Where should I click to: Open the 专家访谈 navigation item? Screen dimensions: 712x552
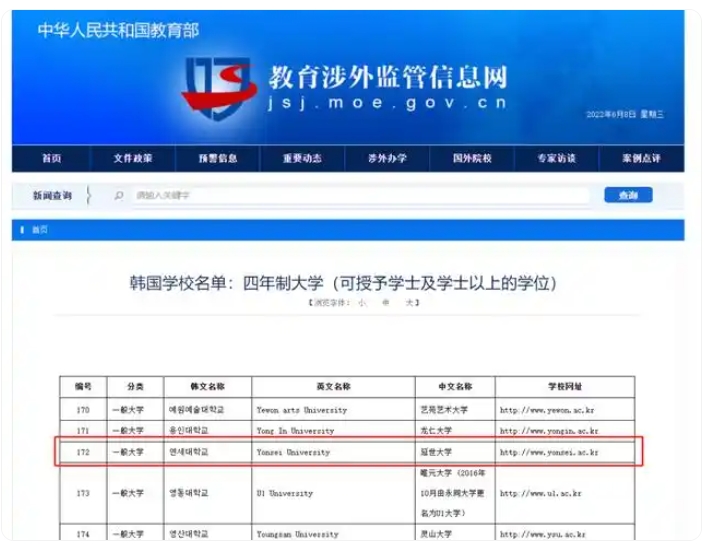pyautogui.click(x=556, y=159)
